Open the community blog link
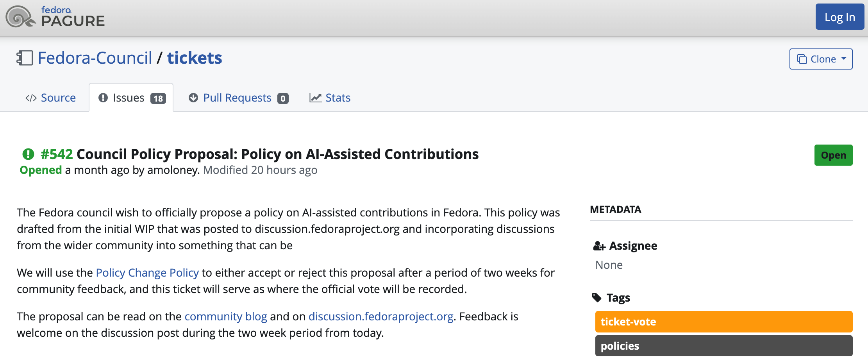 click(226, 316)
